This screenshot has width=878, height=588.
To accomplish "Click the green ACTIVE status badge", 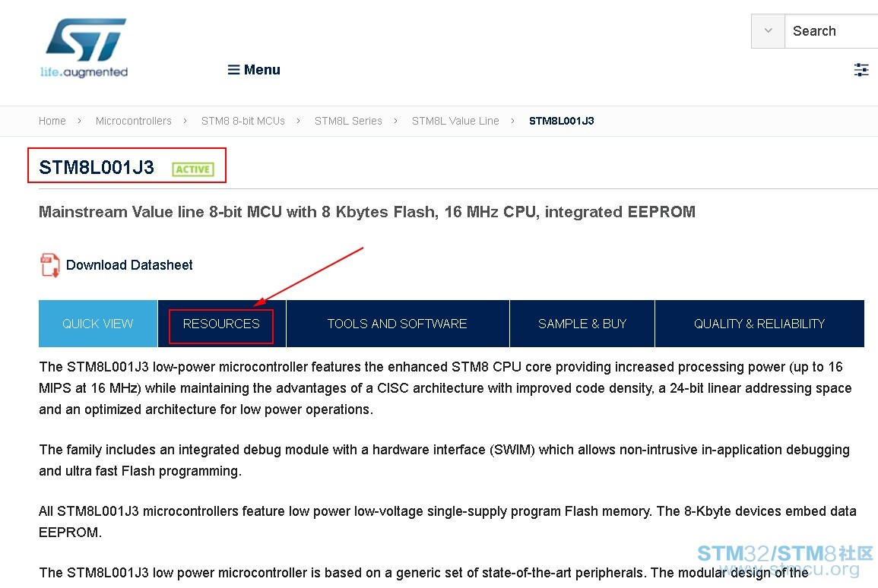I will coord(193,169).
